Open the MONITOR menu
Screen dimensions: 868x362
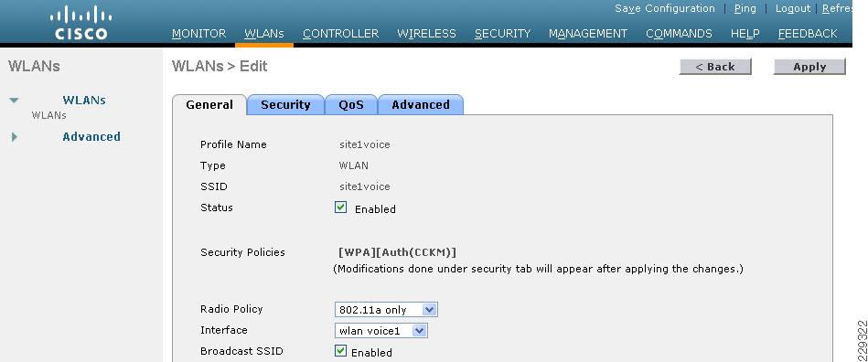[x=198, y=34]
